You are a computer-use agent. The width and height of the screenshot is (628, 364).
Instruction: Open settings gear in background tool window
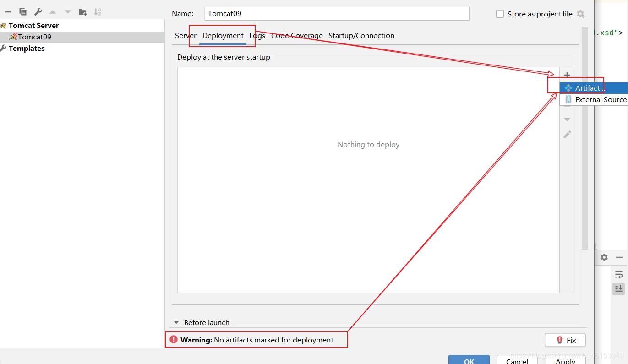(x=604, y=257)
